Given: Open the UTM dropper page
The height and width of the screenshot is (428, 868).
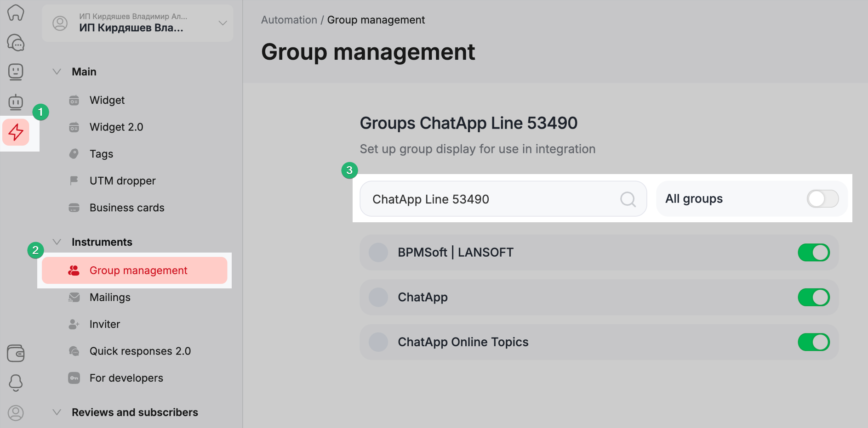Looking at the screenshot, I should tap(122, 181).
